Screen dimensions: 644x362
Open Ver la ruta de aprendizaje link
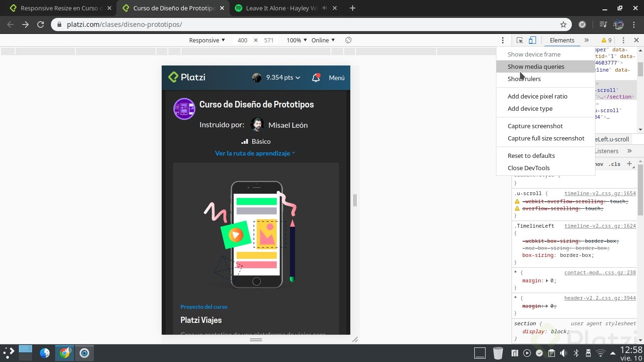252,153
